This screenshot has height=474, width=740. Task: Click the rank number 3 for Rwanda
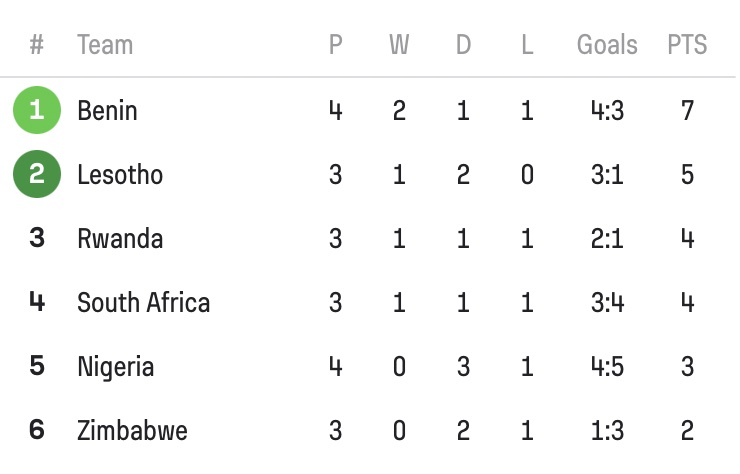click(37, 238)
